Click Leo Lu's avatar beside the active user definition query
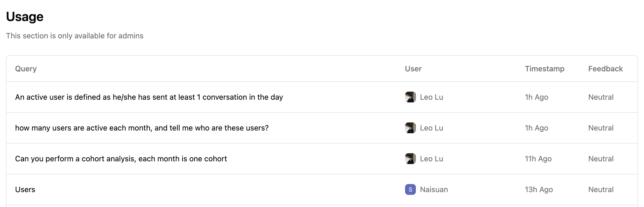This screenshot has width=644, height=207. tap(410, 97)
